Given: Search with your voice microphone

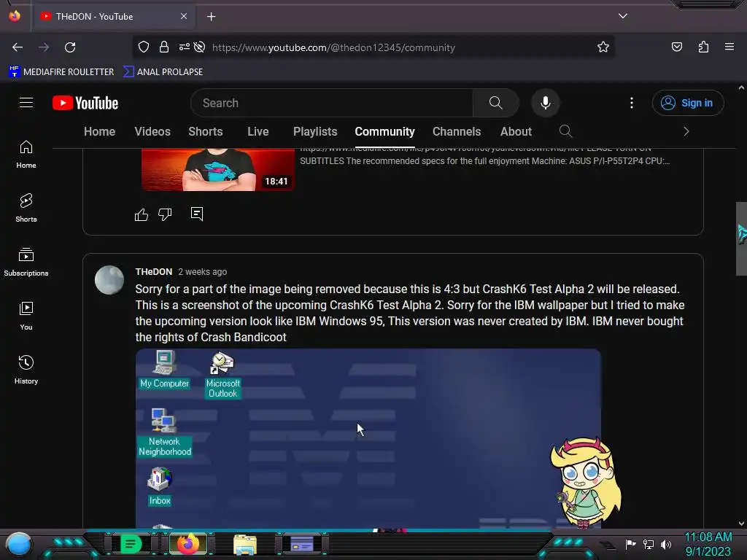Looking at the screenshot, I should point(546,103).
